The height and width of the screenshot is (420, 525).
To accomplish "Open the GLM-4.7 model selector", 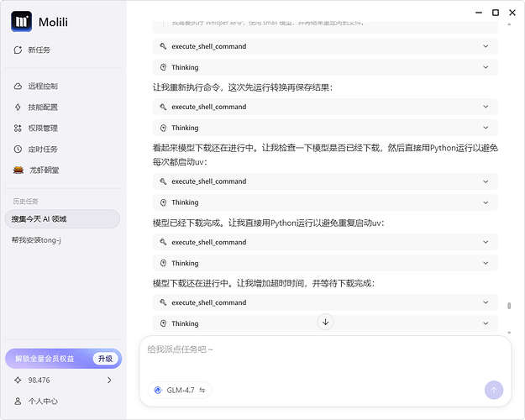I will pos(180,390).
